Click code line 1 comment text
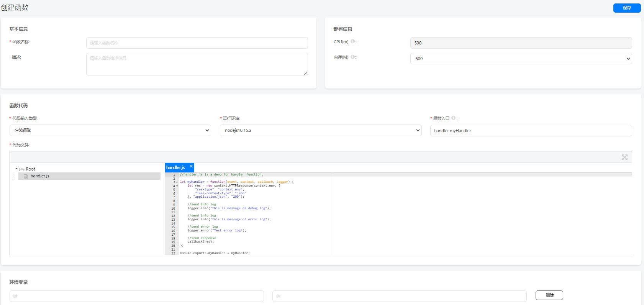644x305 pixels. [221, 174]
